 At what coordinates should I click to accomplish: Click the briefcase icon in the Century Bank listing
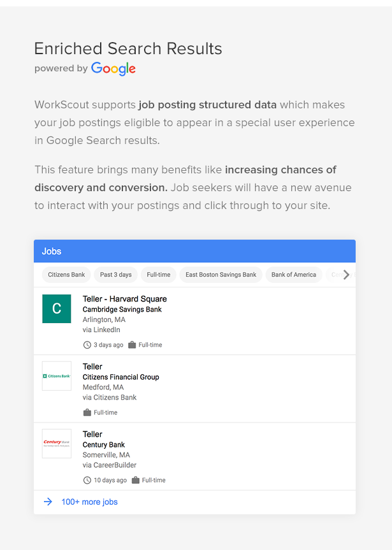[135, 480]
